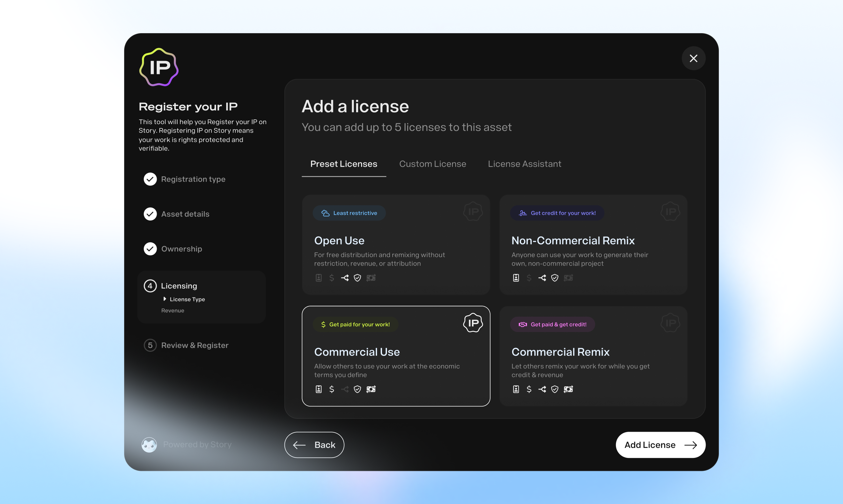Open the Licensing step in sidebar
843x504 pixels.
tap(179, 286)
